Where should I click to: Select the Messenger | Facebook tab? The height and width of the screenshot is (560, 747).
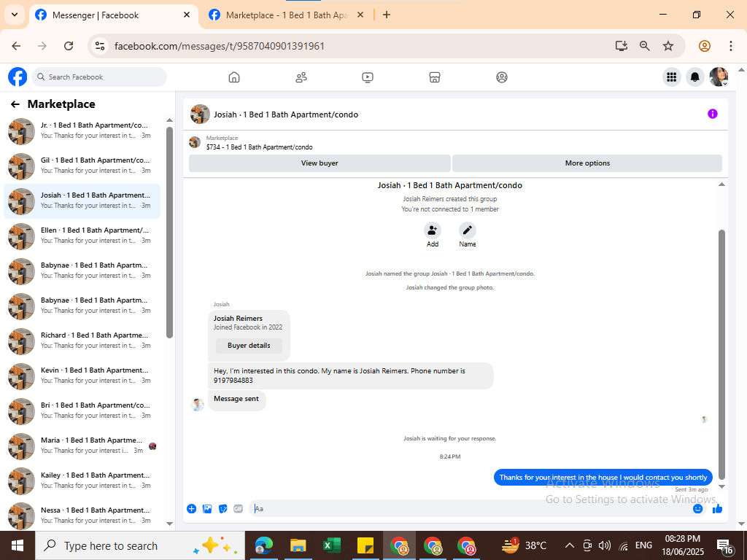coord(113,15)
